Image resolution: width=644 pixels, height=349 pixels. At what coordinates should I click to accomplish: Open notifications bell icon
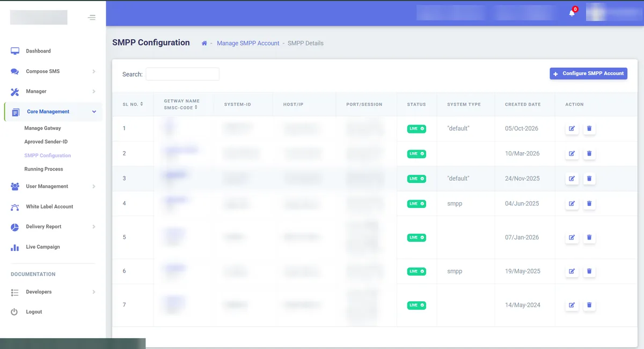(x=572, y=13)
